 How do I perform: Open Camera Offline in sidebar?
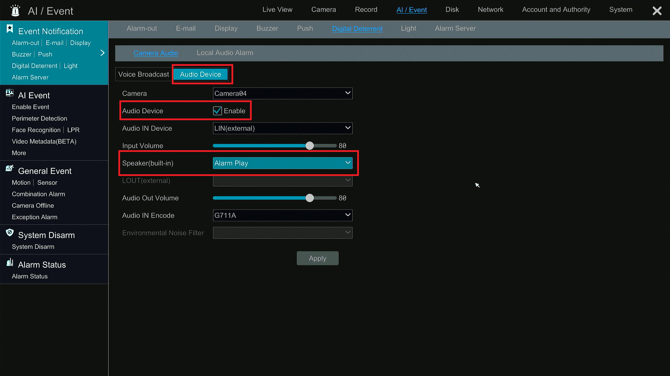(x=33, y=206)
